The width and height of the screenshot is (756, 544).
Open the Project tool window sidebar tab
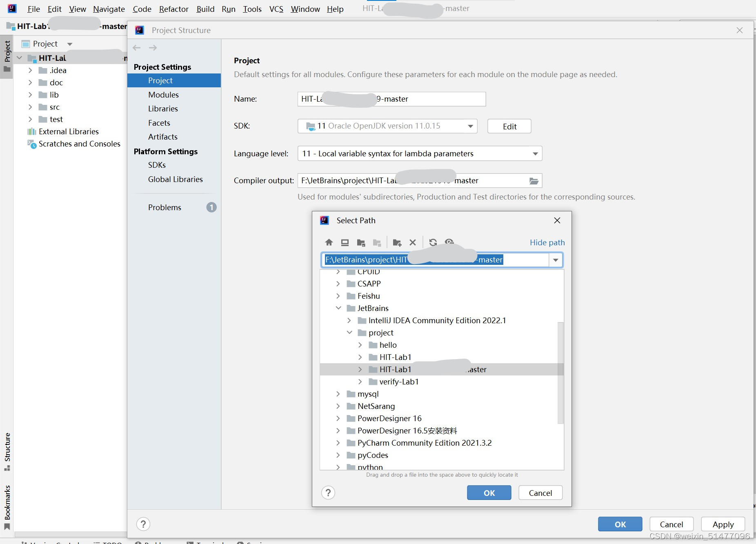(7, 57)
